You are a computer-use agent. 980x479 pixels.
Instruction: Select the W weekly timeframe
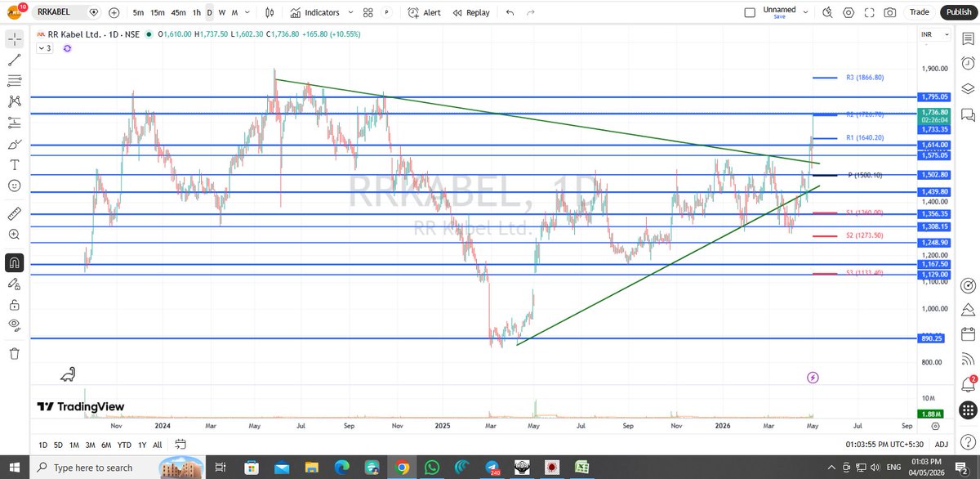222,12
